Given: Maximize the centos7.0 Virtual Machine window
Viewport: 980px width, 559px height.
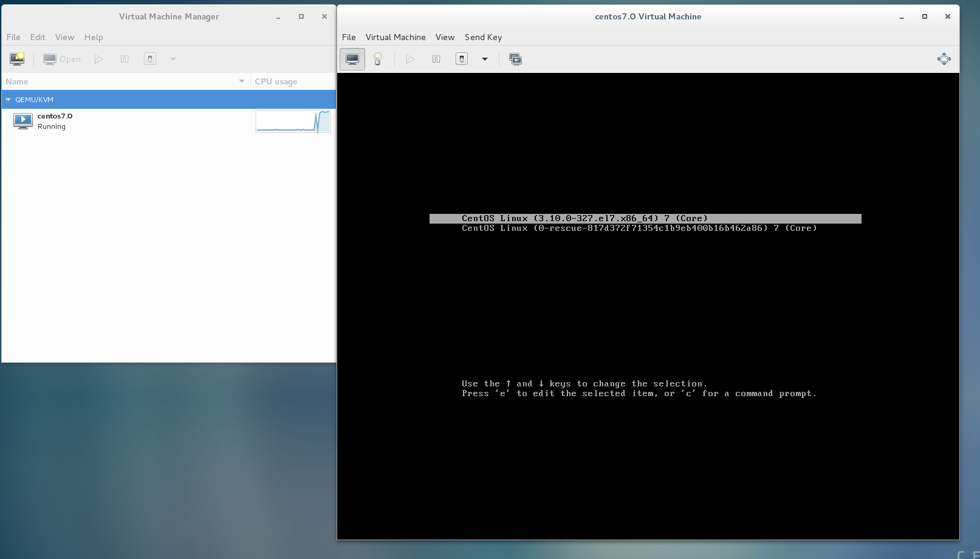Looking at the screenshot, I should (x=925, y=16).
